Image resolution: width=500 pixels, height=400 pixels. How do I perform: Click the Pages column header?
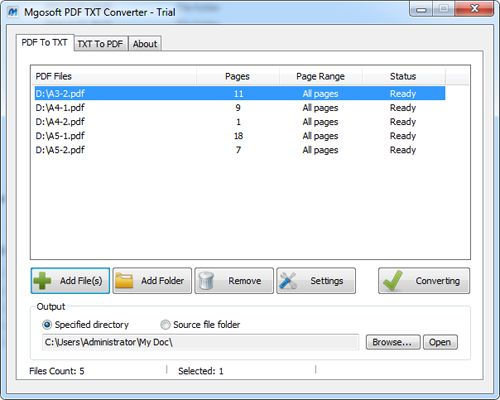[x=237, y=76]
